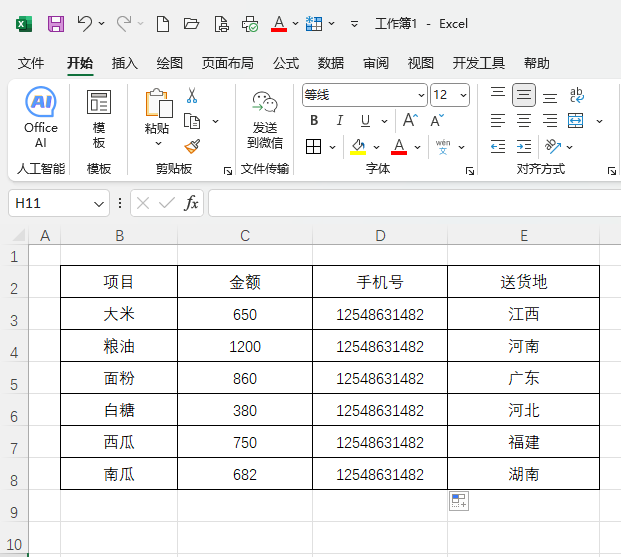Expand merge cells options arrow

coord(600,121)
